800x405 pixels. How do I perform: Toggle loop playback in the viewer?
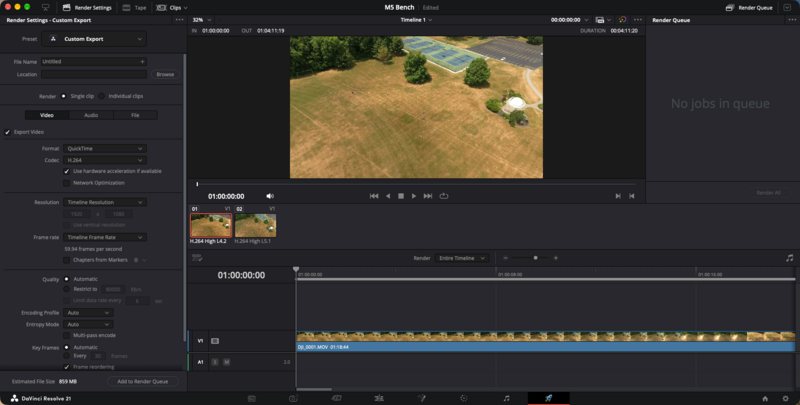[x=444, y=196]
